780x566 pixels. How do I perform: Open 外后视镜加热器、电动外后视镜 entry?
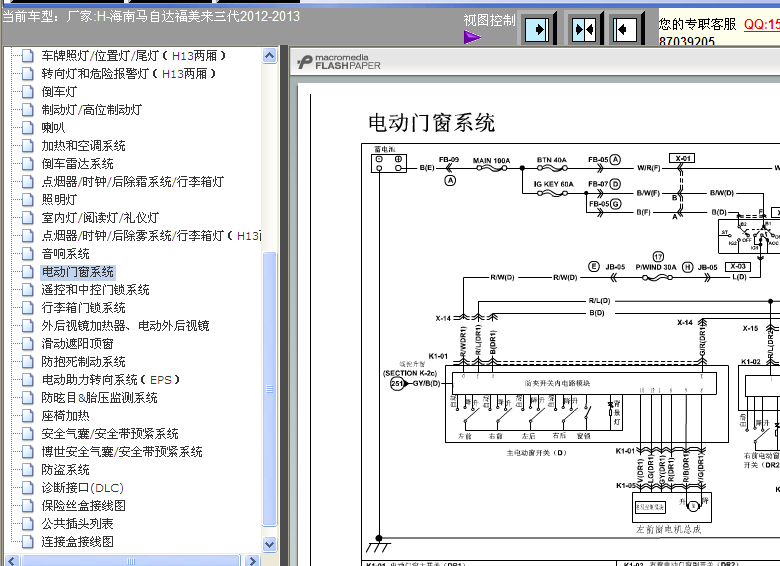point(125,326)
